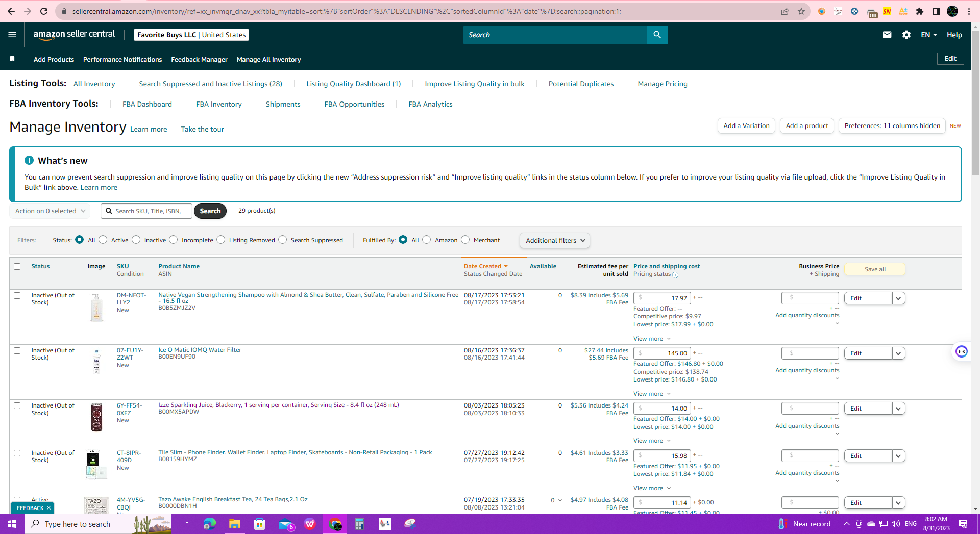Open File Explorer from the taskbar

[x=234, y=524]
